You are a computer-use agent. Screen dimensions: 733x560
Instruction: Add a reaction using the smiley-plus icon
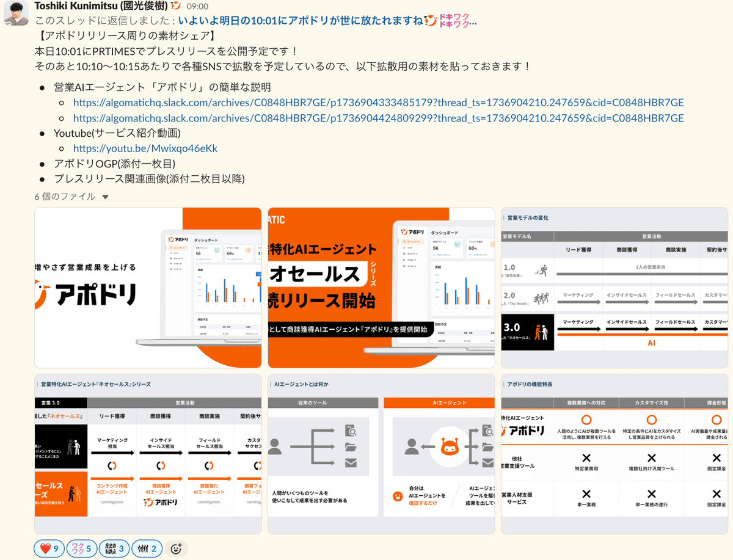(176, 548)
